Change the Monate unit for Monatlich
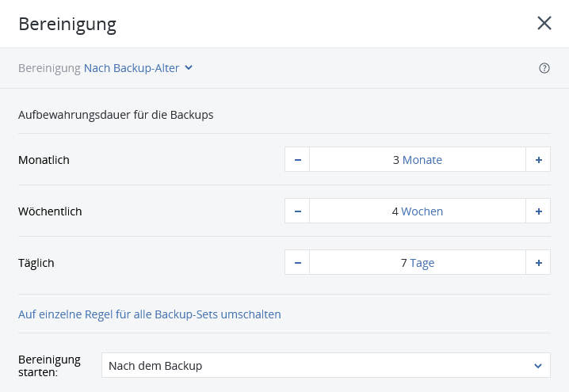 [x=422, y=160]
